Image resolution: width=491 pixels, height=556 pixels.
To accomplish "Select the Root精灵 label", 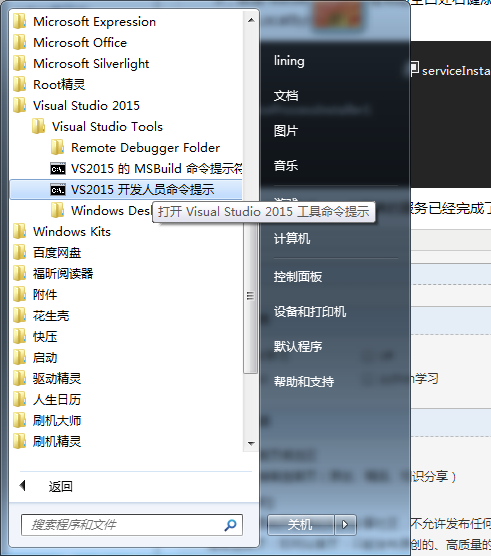I will pos(59,85).
